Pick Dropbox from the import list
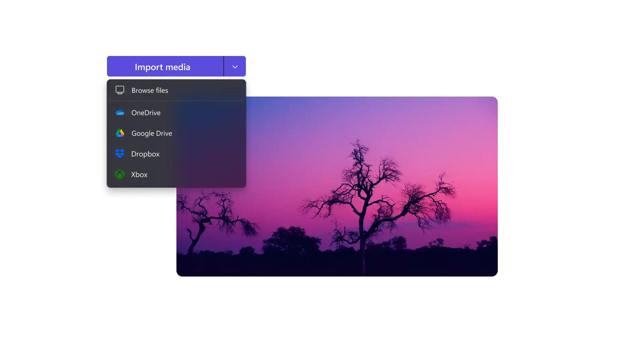This screenshot has width=644, height=362. click(176, 154)
